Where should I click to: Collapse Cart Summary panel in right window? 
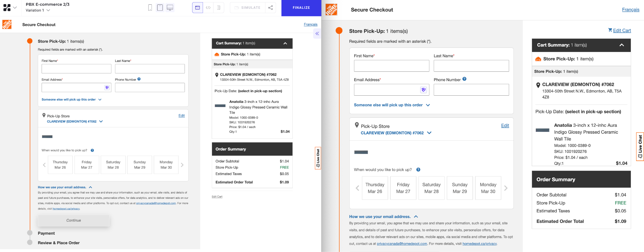(x=621, y=45)
